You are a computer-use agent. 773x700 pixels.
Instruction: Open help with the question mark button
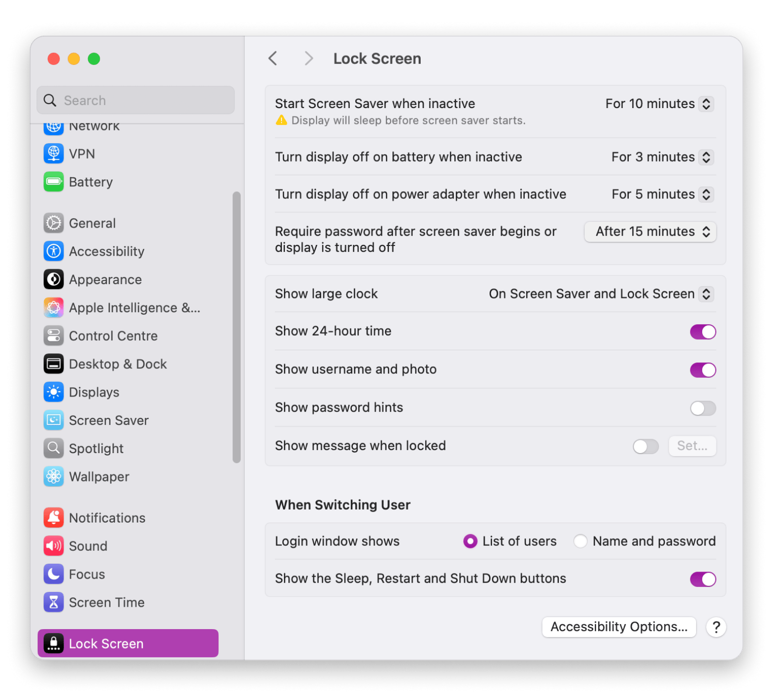(x=716, y=627)
